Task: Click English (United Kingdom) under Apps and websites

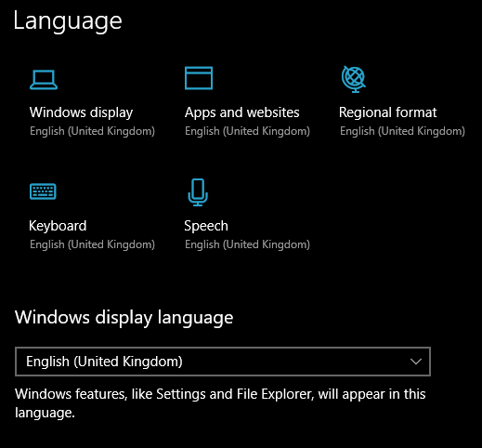Action: tap(247, 131)
